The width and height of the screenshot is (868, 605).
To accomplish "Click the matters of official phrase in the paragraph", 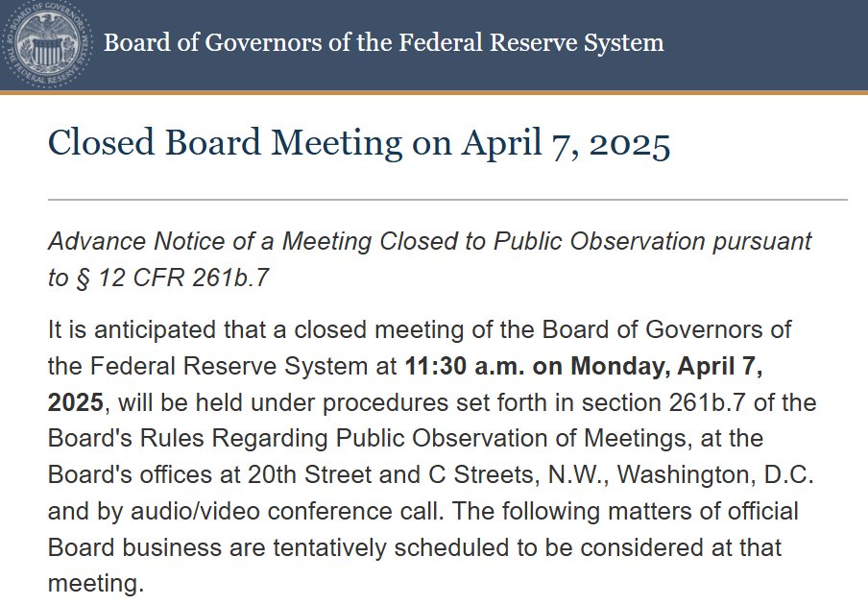I will click(703, 512).
